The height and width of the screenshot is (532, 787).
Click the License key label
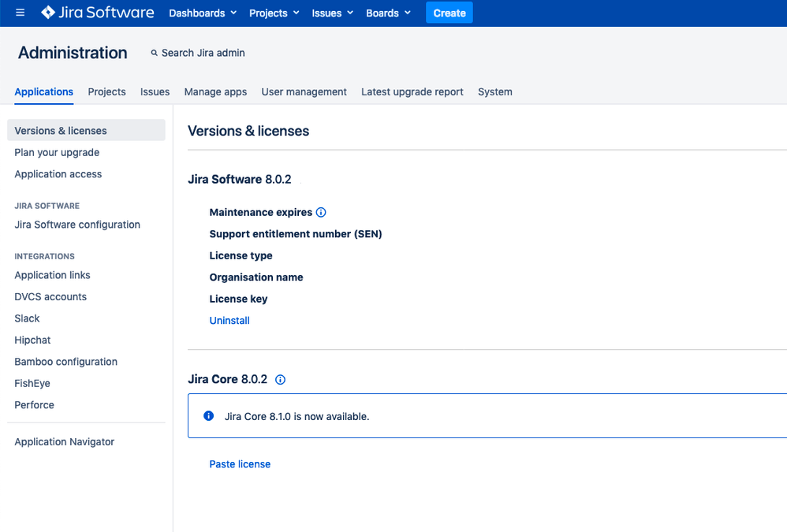coord(238,299)
